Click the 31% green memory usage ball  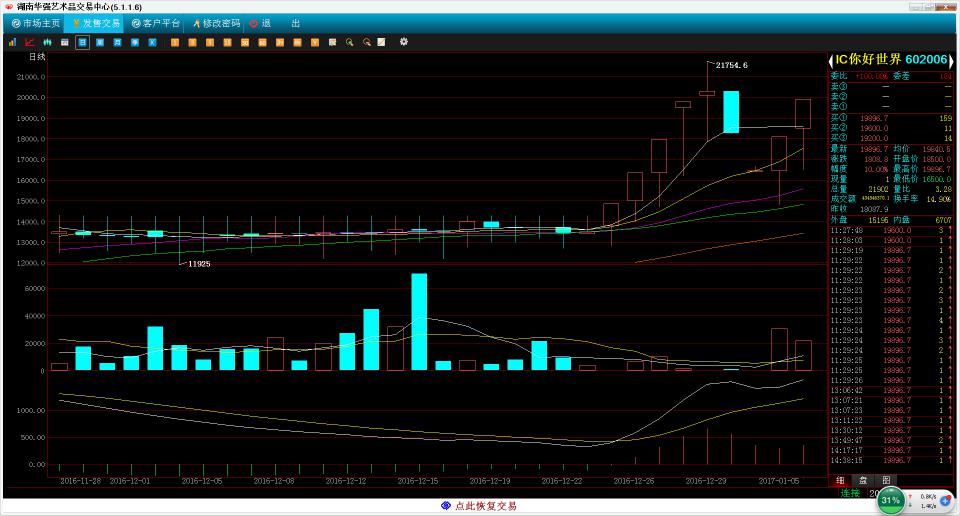891,499
